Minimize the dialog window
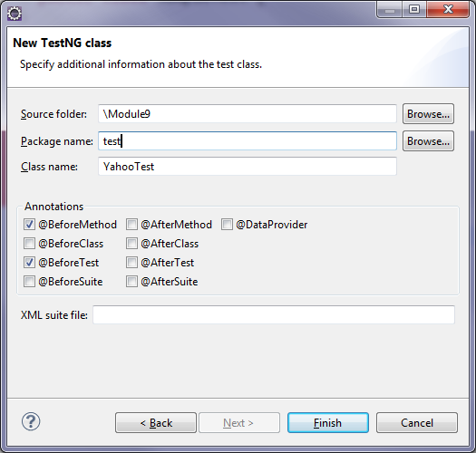The height and width of the screenshot is (453, 476). click(390, 9)
